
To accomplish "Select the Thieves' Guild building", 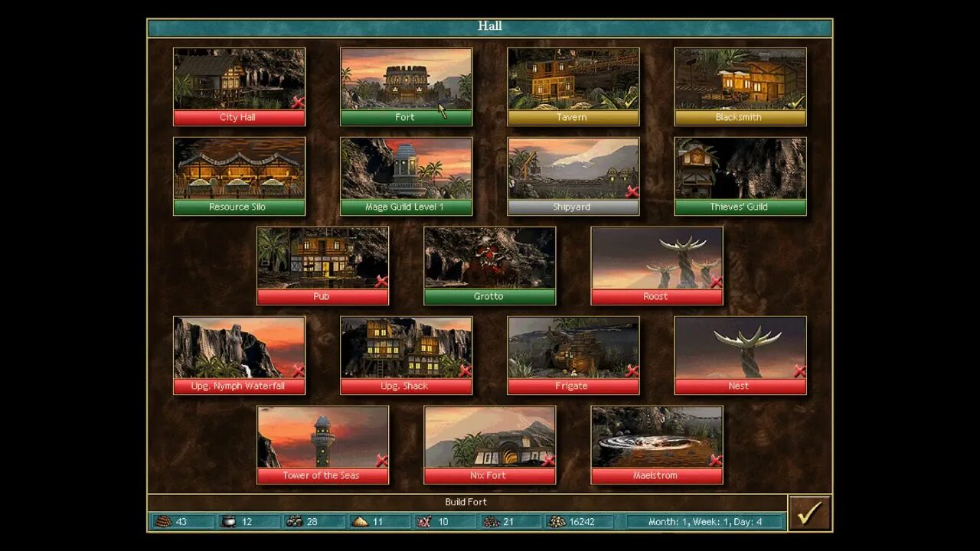I will tap(740, 176).
